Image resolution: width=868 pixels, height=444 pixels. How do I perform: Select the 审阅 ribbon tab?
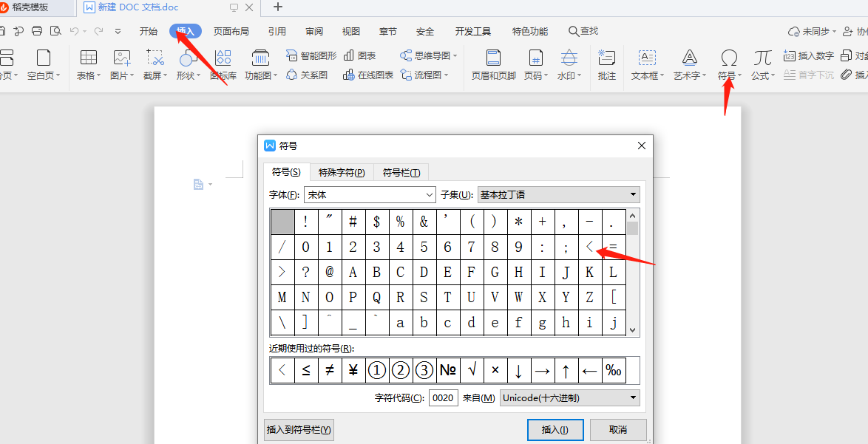tap(313, 31)
